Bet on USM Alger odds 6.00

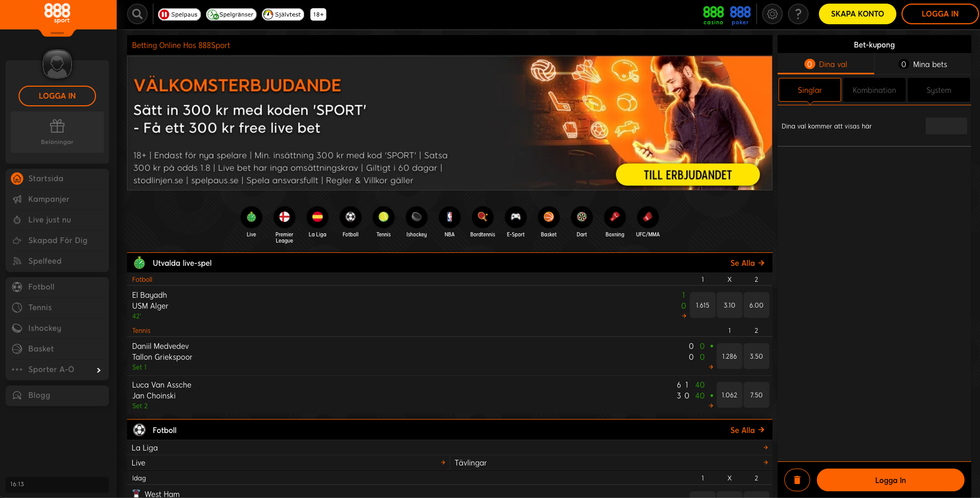756,305
